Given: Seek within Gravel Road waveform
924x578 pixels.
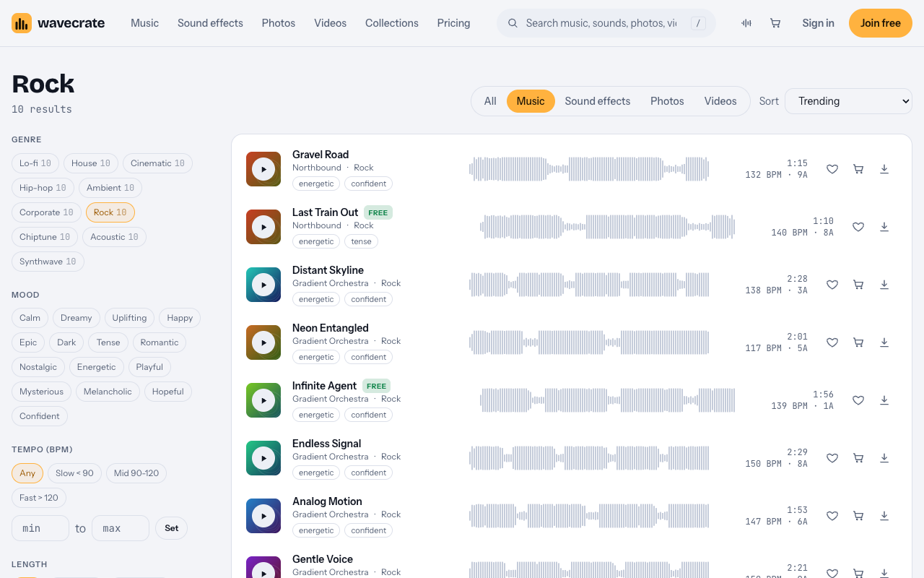Looking at the screenshot, I should coord(589,169).
